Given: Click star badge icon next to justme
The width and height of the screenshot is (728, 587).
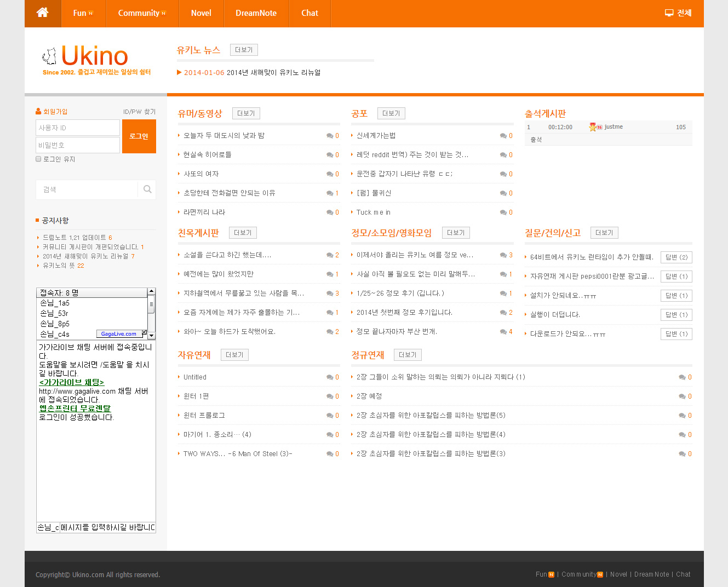Looking at the screenshot, I should [593, 127].
